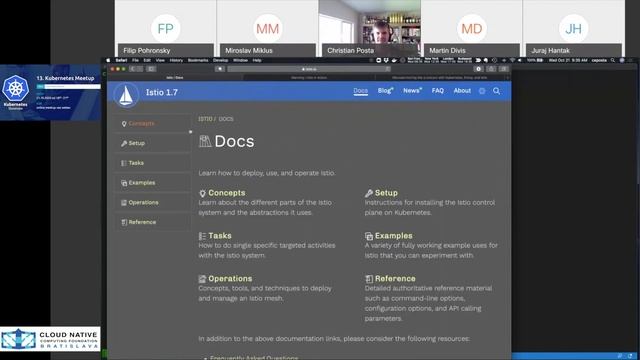Click the 13. Kubernetes Meetup banner
The width and height of the screenshot is (640, 360).
tap(50, 93)
